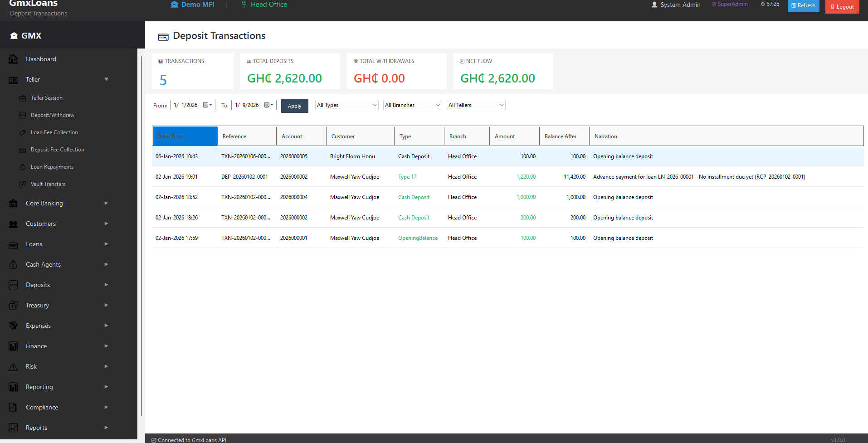Open Deposit/Withdraw menu item
The image size is (868, 443).
[53, 115]
